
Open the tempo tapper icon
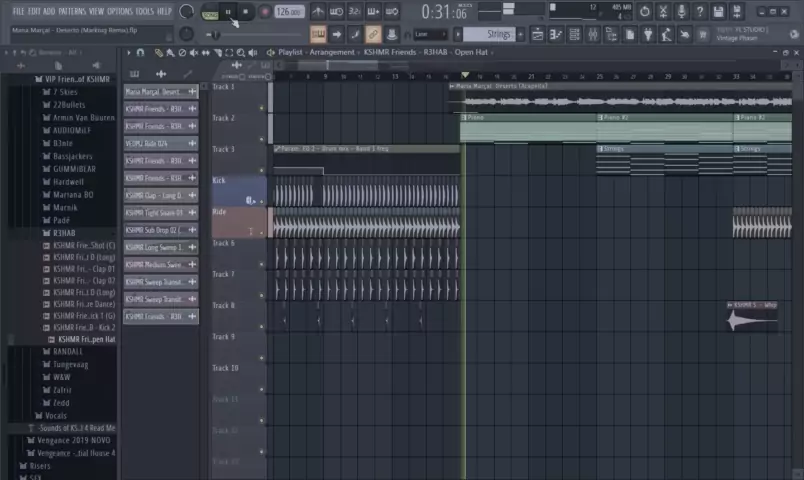click(x=666, y=34)
